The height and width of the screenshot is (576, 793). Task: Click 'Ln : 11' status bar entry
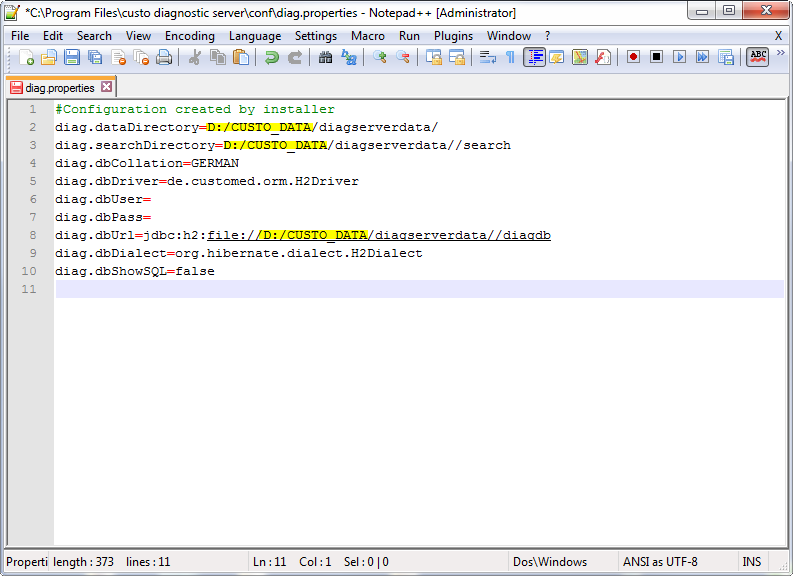point(270,562)
